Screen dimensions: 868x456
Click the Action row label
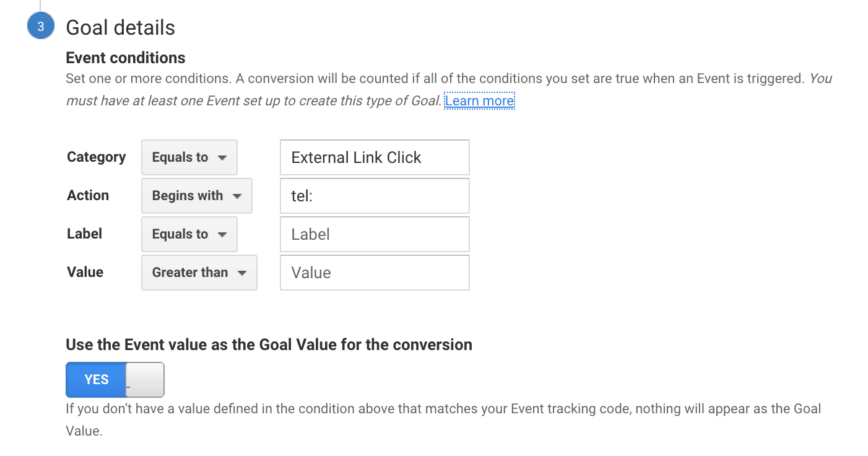coord(88,195)
